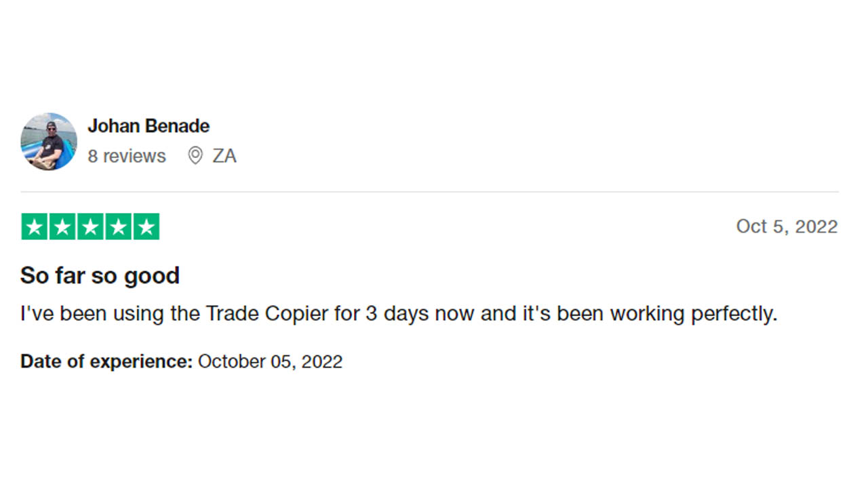Click Johan Benade's profile avatar photo
The width and height of the screenshot is (868, 495).
point(49,141)
